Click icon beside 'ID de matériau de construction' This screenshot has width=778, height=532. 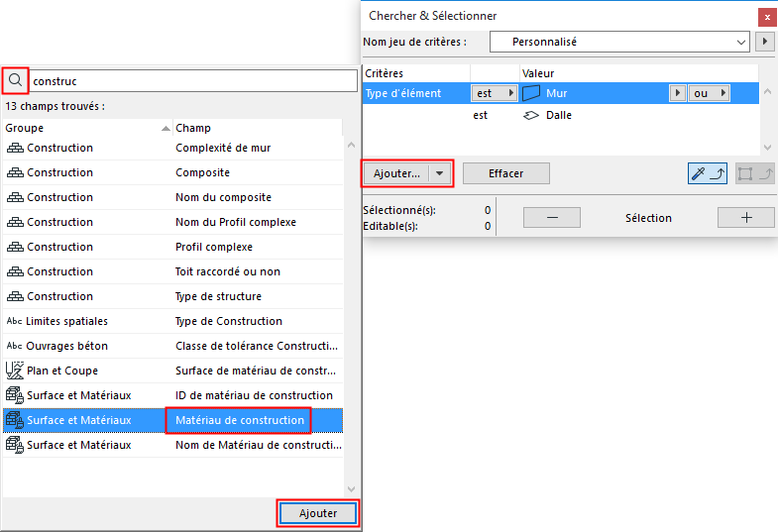(15, 395)
